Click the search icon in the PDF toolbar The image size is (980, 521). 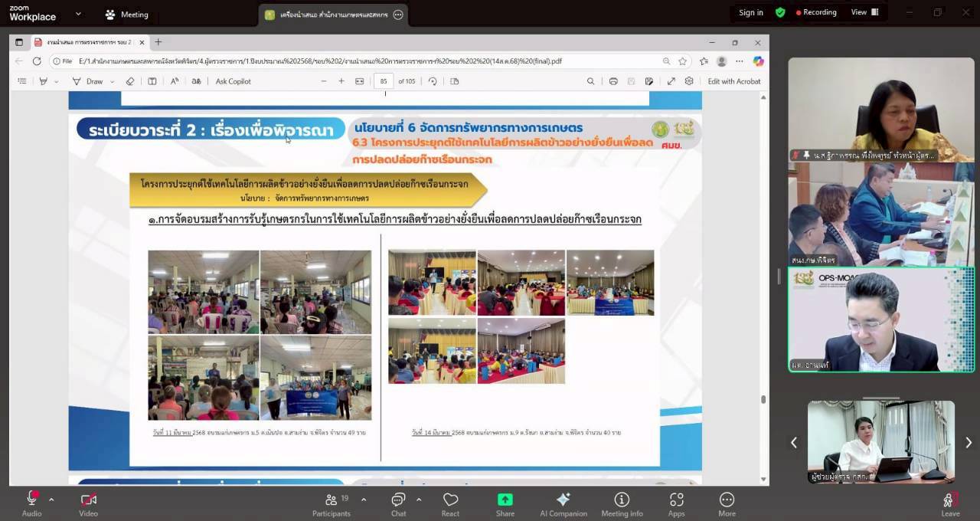click(591, 81)
